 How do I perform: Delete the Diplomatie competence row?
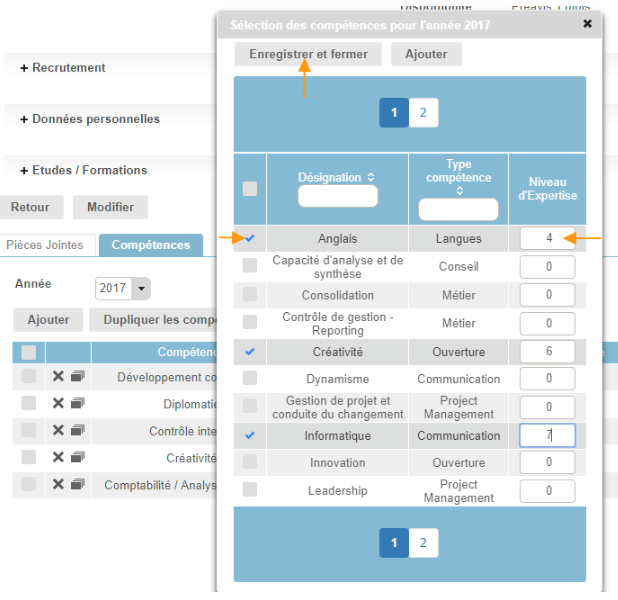click(58, 404)
